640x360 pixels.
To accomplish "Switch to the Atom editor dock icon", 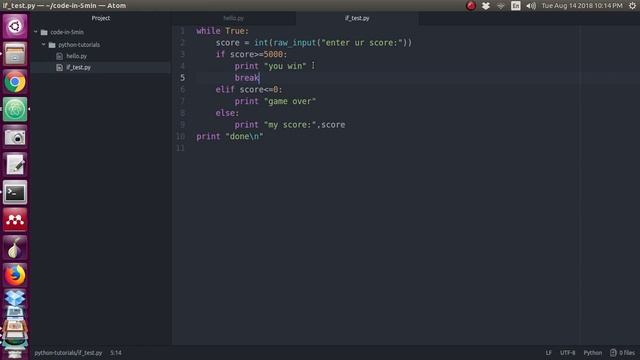I will pyautogui.click(x=15, y=109).
